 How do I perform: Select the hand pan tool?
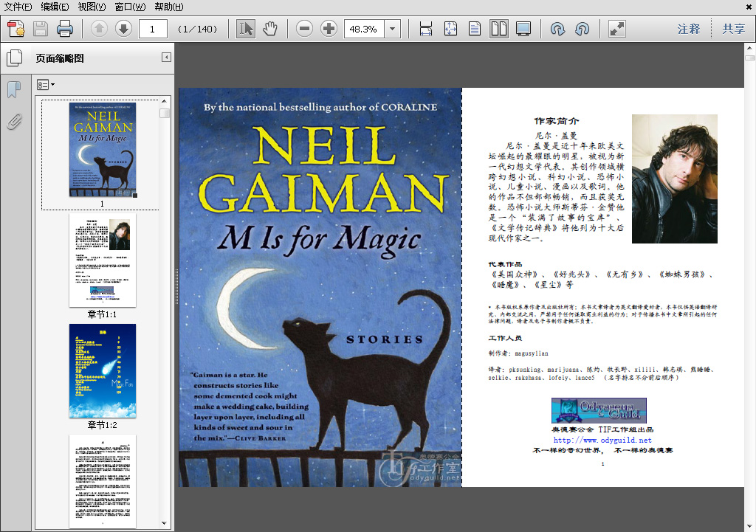pos(270,29)
